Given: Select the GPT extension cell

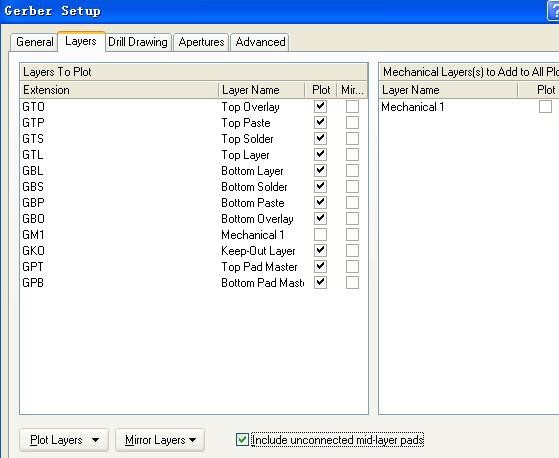Looking at the screenshot, I should [32, 267].
